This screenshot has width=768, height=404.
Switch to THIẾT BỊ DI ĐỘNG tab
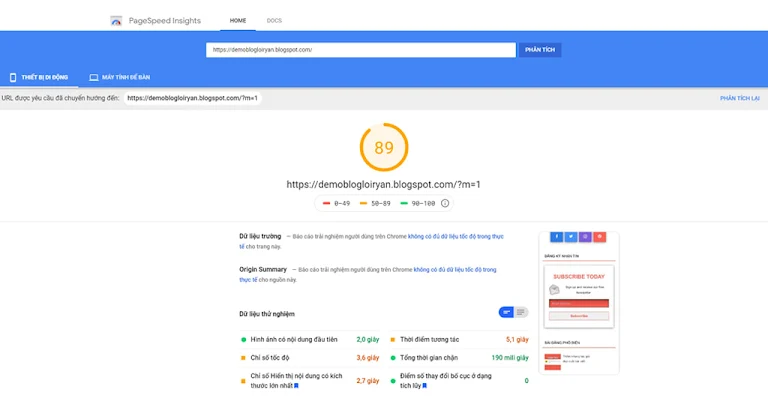[39, 77]
